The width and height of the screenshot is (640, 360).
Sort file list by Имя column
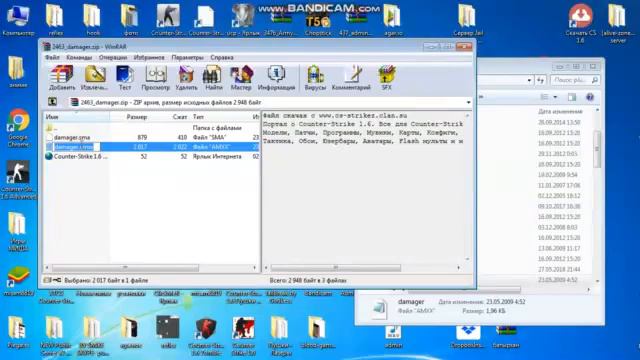tap(76, 117)
